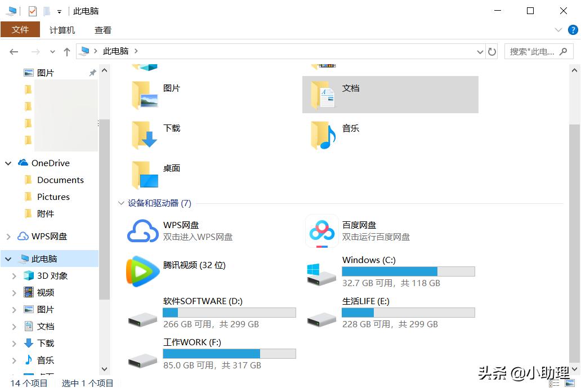This screenshot has width=581, height=392.
Task: Open the Windows (C:) drive
Action: (x=322, y=272)
